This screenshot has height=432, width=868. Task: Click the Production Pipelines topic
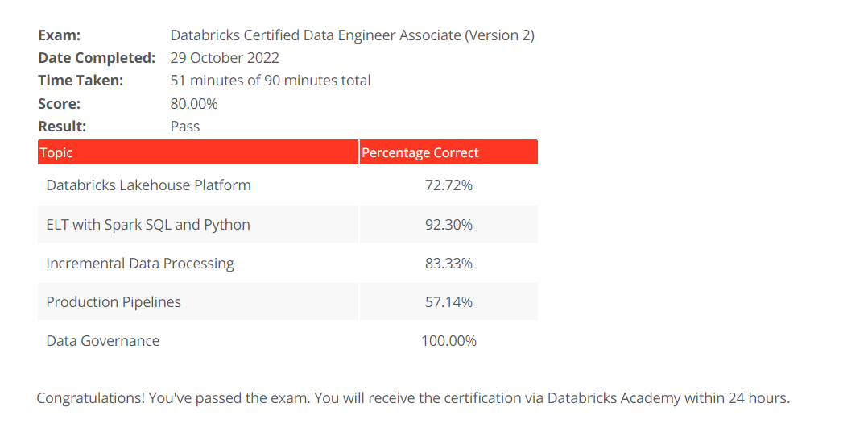[x=114, y=302]
